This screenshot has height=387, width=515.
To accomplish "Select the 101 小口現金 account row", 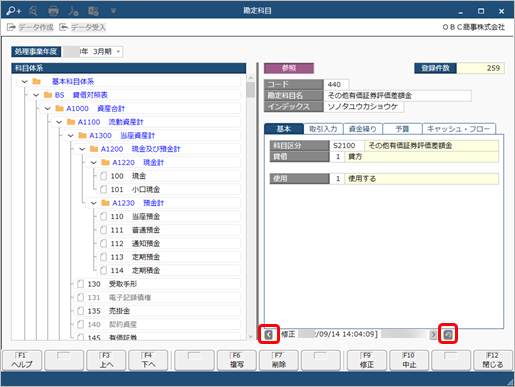I will [x=169, y=190].
